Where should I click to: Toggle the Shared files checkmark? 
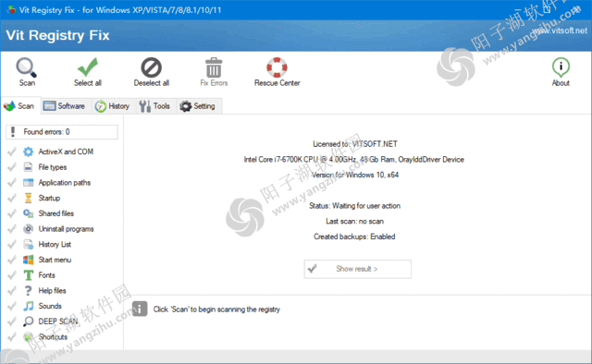pos(12,213)
